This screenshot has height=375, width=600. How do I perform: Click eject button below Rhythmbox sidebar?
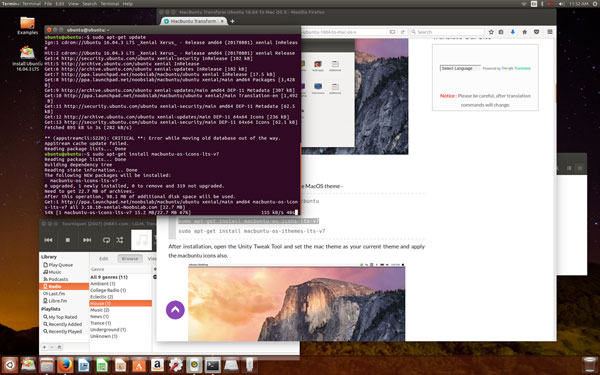tap(59, 347)
